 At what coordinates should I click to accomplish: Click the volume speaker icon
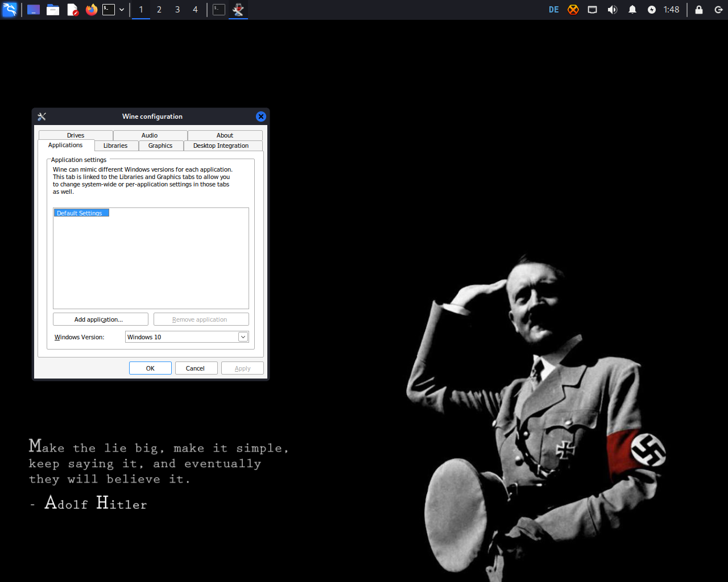tap(613, 10)
